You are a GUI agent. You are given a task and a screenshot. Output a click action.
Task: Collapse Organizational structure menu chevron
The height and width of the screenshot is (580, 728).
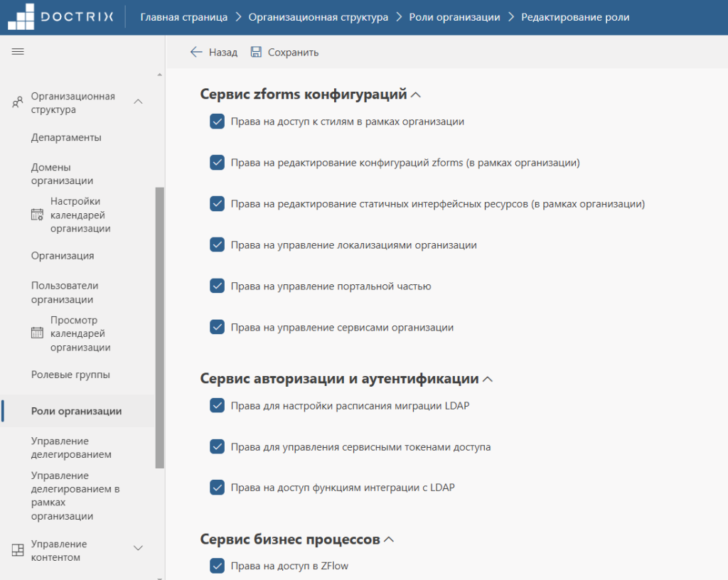139,102
